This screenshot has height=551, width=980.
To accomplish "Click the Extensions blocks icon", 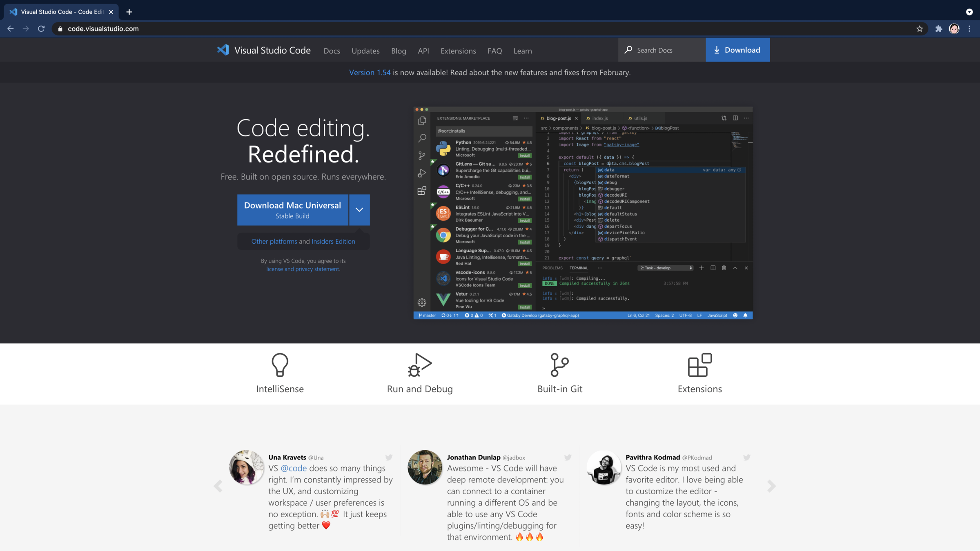I will pyautogui.click(x=699, y=364).
